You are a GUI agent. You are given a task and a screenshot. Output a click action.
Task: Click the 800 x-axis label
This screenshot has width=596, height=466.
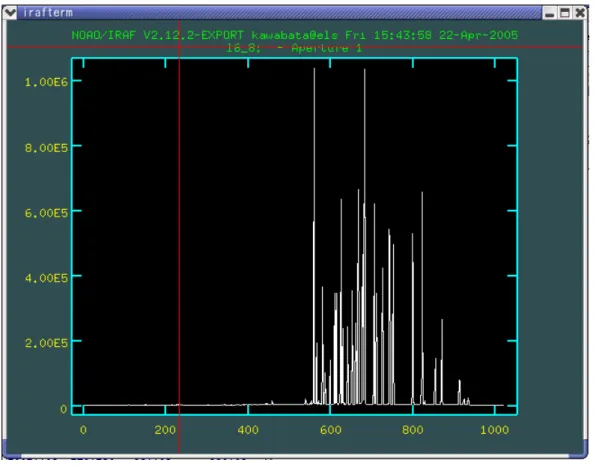tap(412, 430)
